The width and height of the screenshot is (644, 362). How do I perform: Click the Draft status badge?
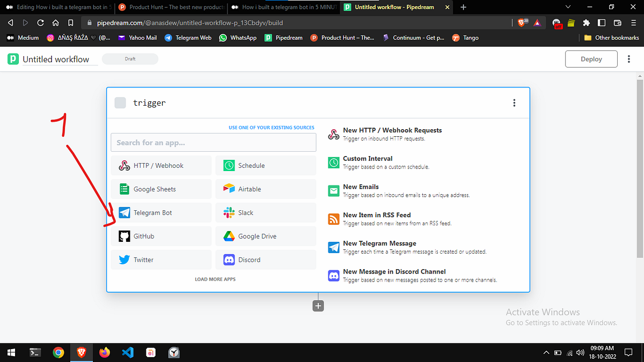(x=129, y=59)
